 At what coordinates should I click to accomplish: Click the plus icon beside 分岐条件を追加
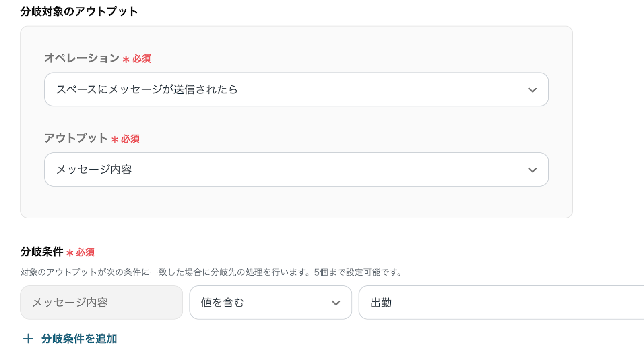coord(28,339)
